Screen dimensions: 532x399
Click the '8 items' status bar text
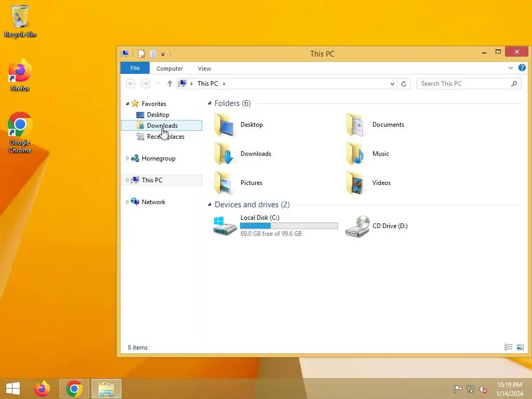click(x=137, y=348)
